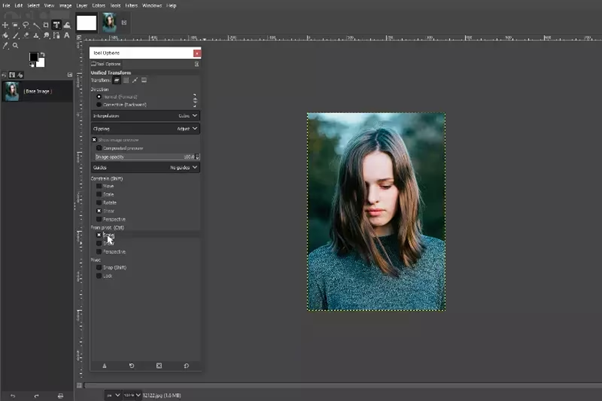
Task: Restore tool preset icon in Tool Options
Action: (x=132, y=366)
